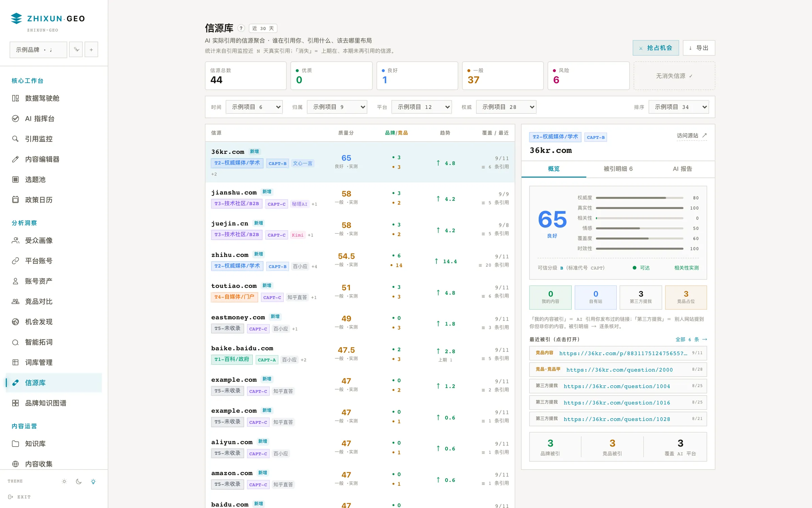Screen dimensions: 812x508
Task: Click the 竞品占位 stat card
Action: coord(686,297)
